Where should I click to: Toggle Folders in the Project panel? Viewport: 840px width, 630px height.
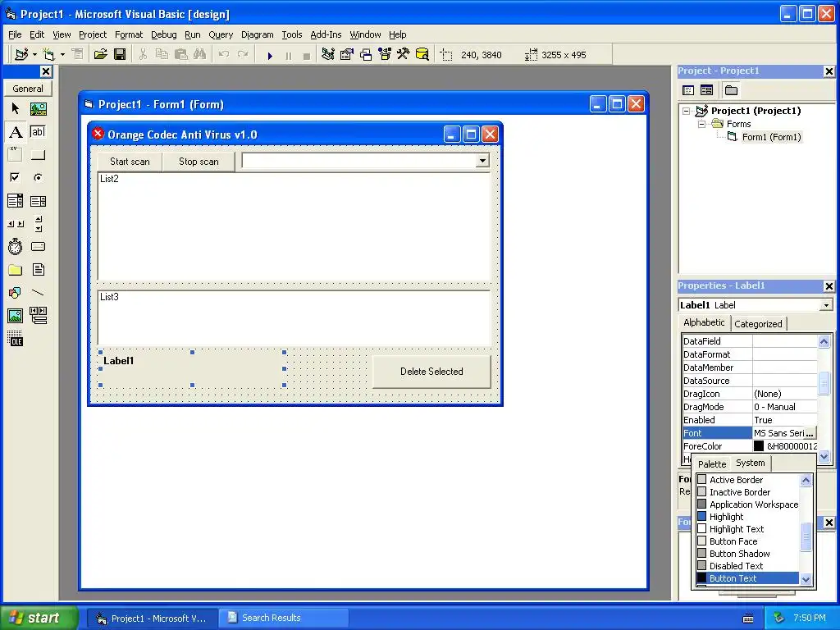(731, 90)
